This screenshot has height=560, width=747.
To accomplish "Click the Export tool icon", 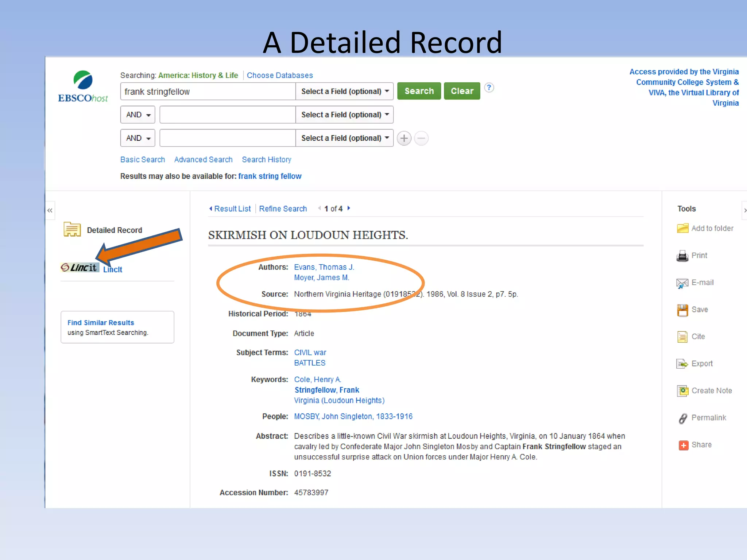I will point(682,364).
